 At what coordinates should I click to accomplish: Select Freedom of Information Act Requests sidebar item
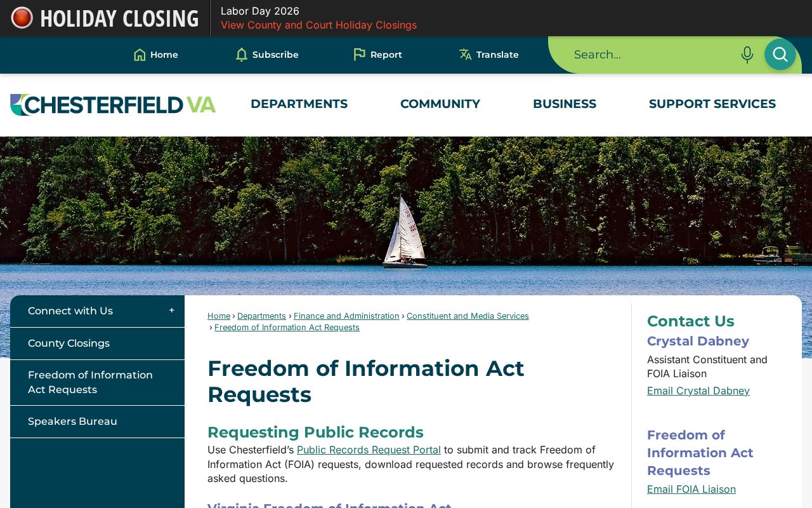(97, 382)
